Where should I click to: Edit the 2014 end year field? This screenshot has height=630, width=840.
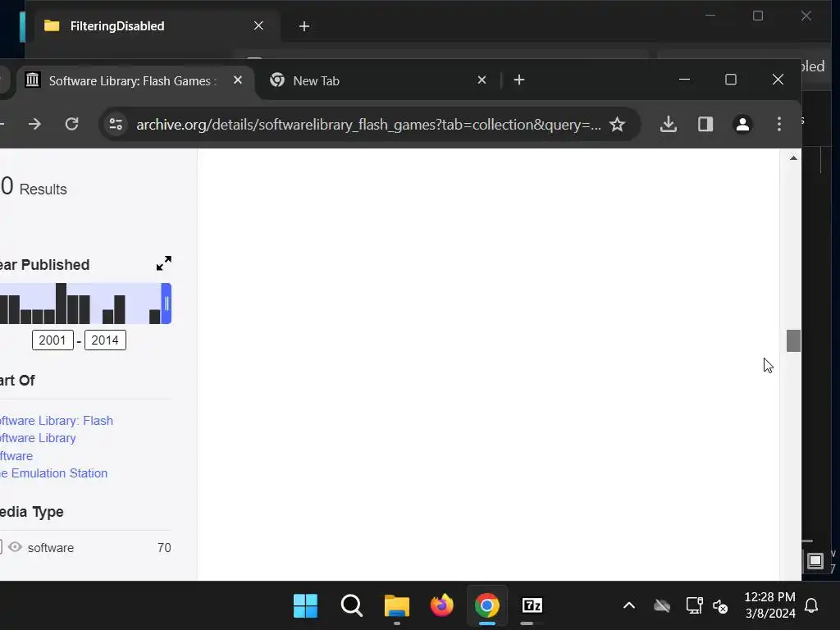tap(105, 340)
